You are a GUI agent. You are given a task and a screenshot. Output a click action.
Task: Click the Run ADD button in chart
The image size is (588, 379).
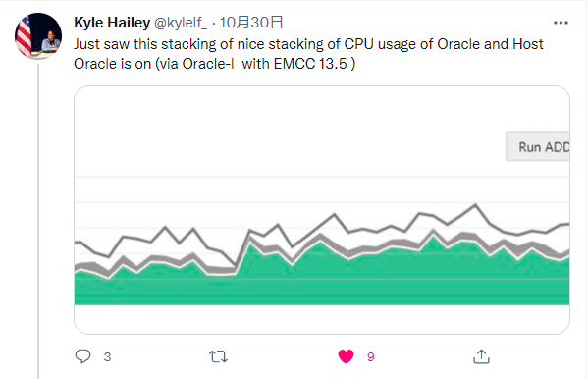538,146
